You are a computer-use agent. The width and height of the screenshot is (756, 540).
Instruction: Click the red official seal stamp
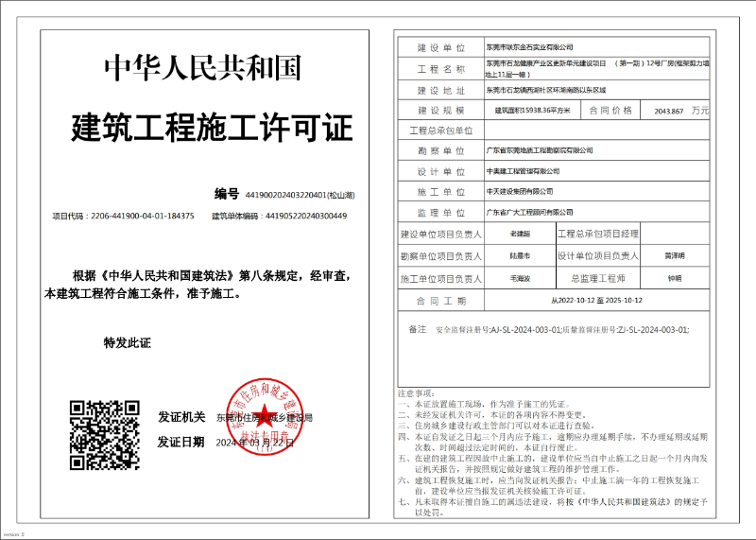(265, 417)
